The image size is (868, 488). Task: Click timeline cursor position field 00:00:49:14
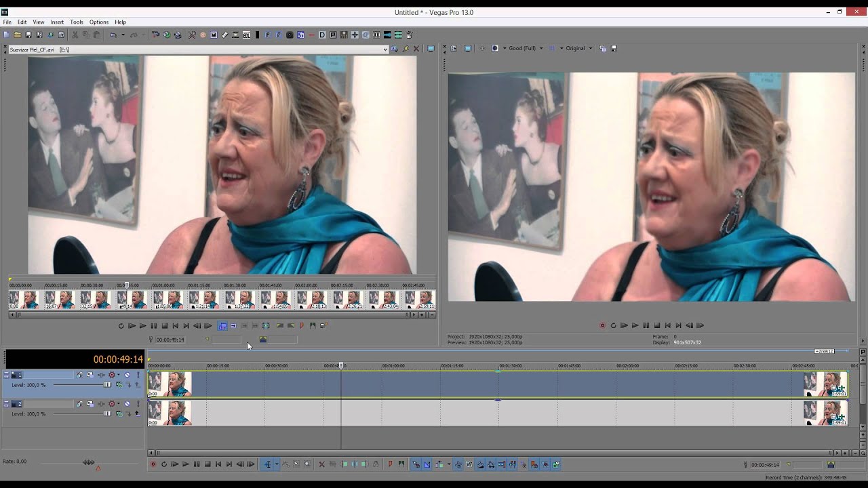(765, 465)
